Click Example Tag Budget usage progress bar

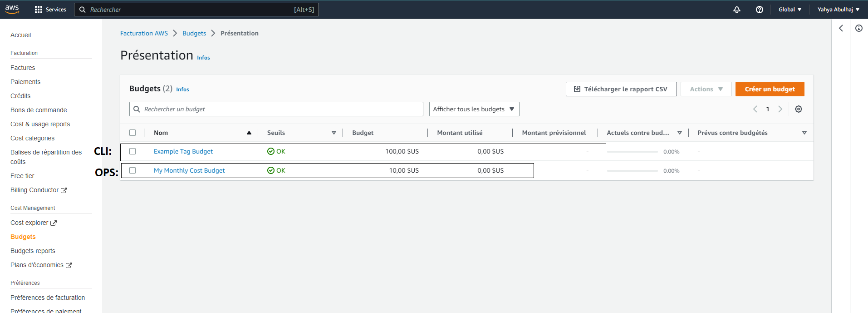click(632, 152)
